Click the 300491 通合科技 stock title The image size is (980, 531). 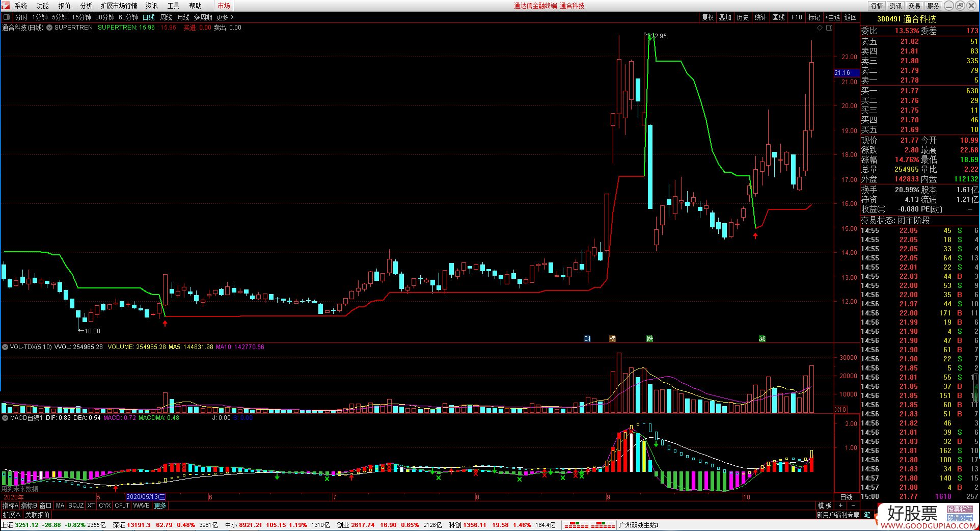point(907,19)
